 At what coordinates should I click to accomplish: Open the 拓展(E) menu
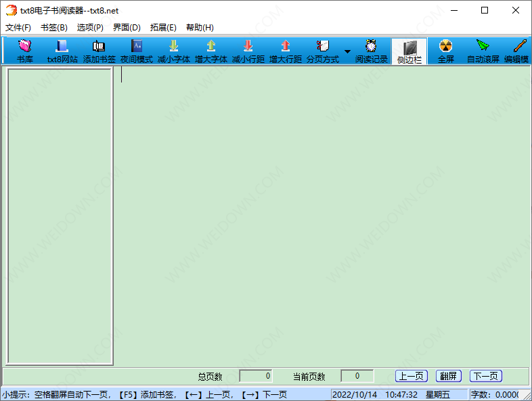[x=163, y=28]
